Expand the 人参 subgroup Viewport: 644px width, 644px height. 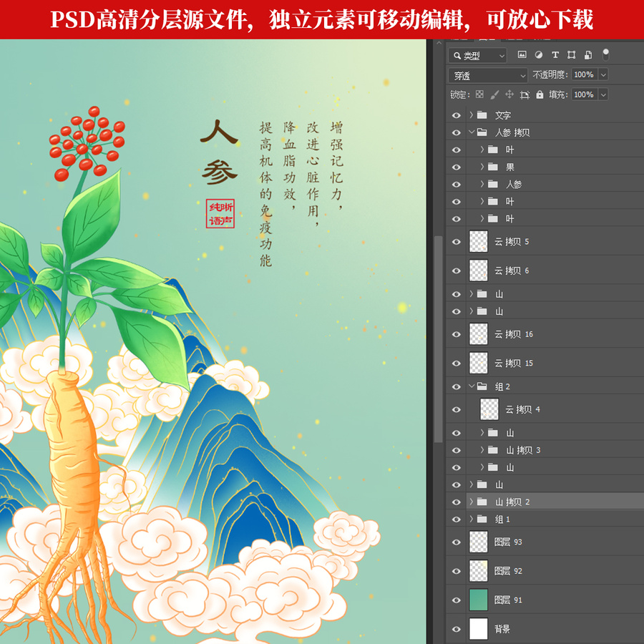click(x=482, y=184)
